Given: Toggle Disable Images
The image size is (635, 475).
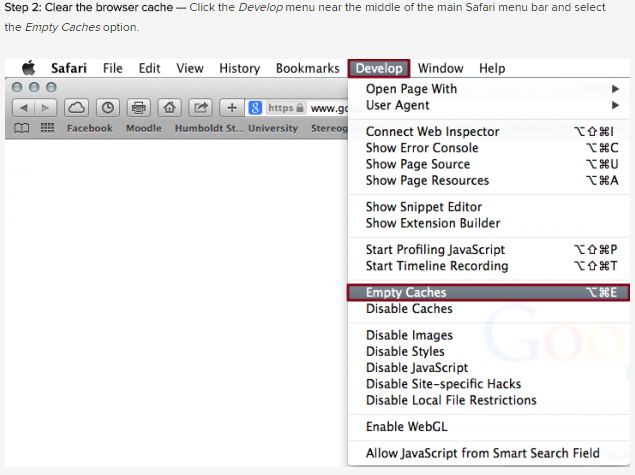Looking at the screenshot, I should (489, 335).
